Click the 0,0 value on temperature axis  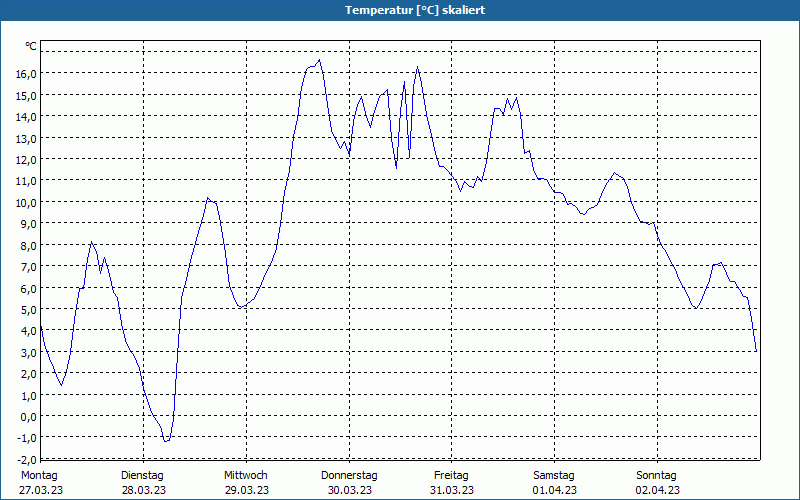28,416
